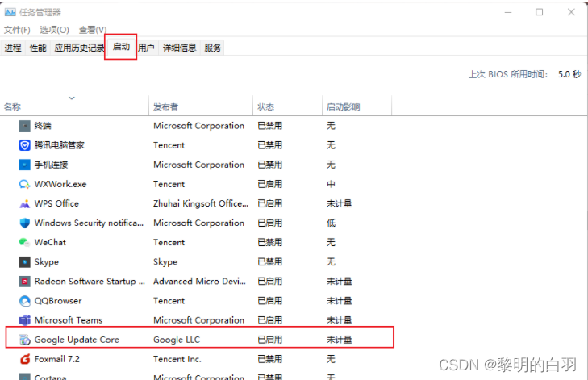Click the 未计量 impact of WPS Office
The width and height of the screenshot is (588, 380).
pyautogui.click(x=340, y=203)
